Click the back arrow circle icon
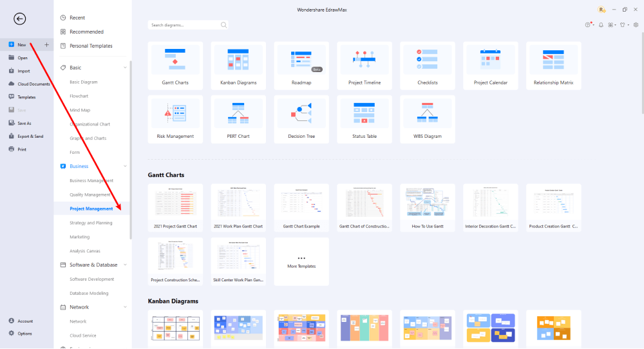 click(19, 19)
